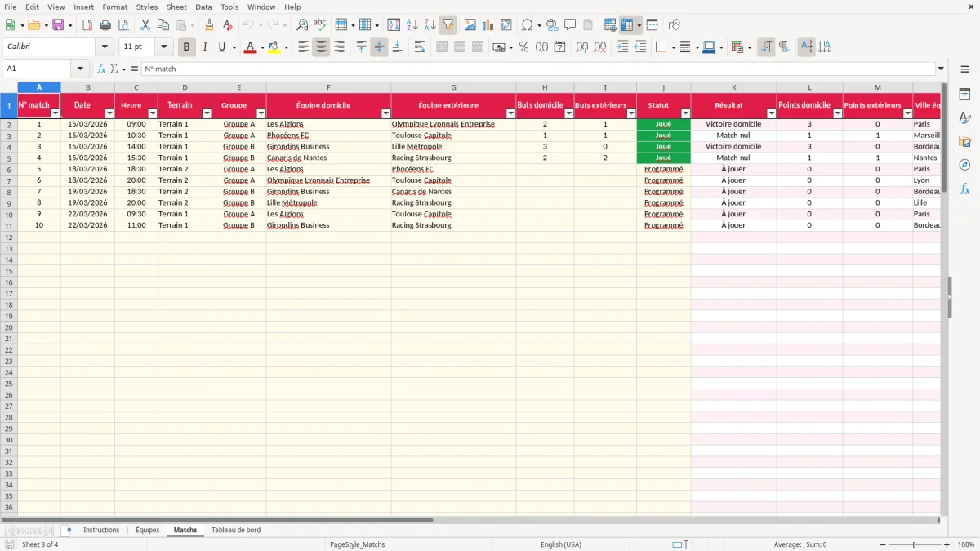The width and height of the screenshot is (980, 551).
Task: Toggle Print Preview icon
Action: tap(123, 25)
